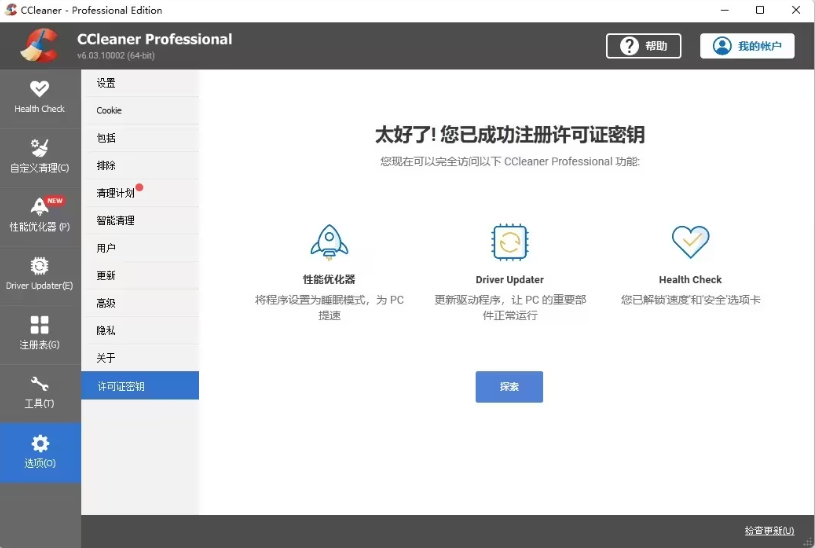Open the Registry (注册表) section

pyautogui.click(x=40, y=333)
